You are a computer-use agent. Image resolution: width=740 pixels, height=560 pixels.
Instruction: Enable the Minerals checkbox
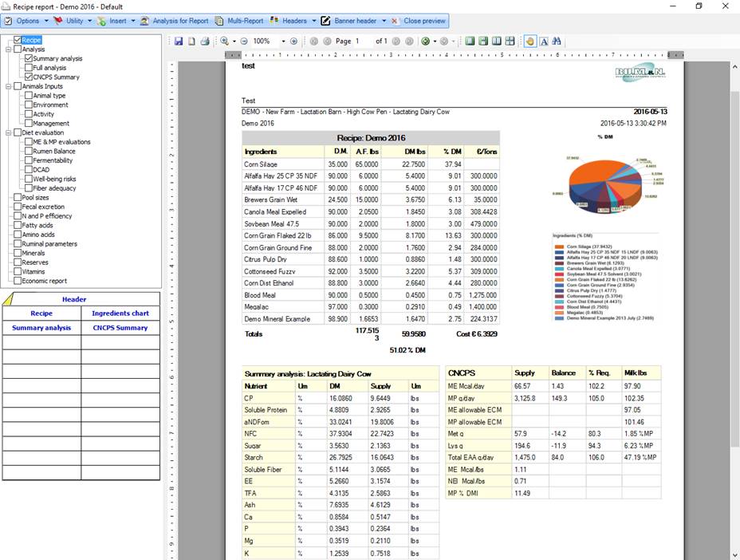[18, 253]
